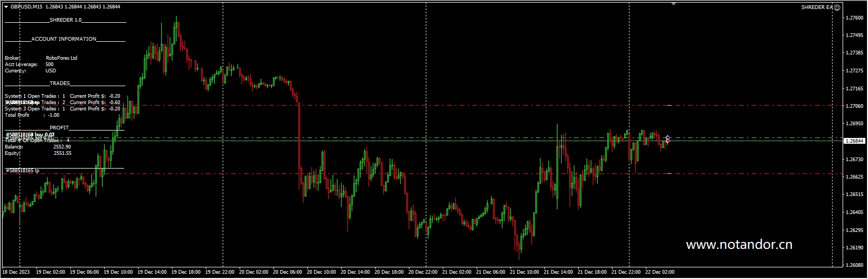Click the System 1 Open Trades row
The width and height of the screenshot is (868, 279).
(62, 96)
